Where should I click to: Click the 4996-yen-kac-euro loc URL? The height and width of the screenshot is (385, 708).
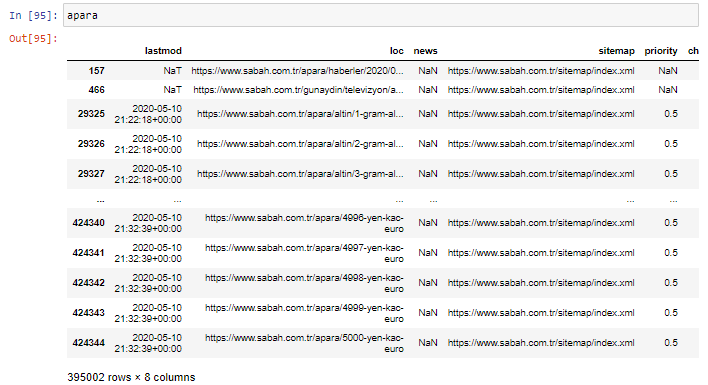click(304, 223)
